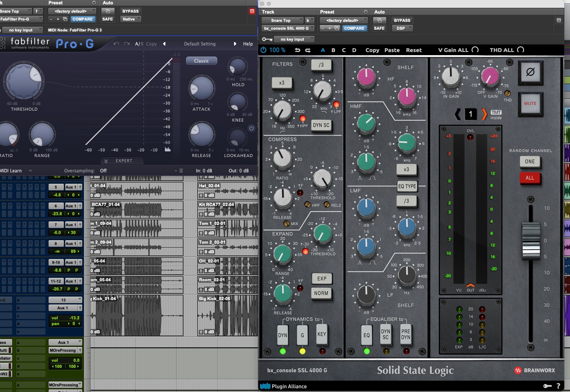Toggle the DYN button under Dynamics to
The image size is (570, 392).
(x=283, y=336)
